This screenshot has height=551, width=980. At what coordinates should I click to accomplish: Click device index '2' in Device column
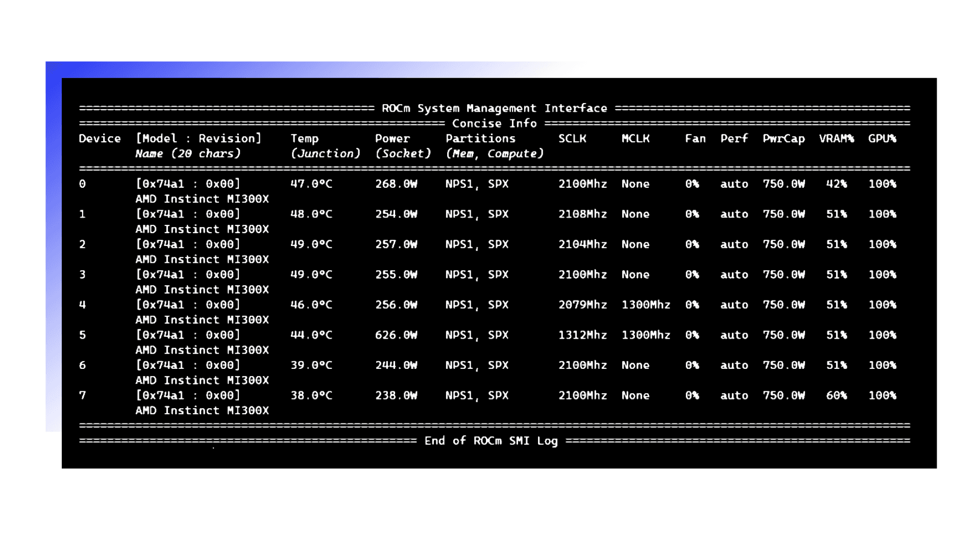point(82,244)
